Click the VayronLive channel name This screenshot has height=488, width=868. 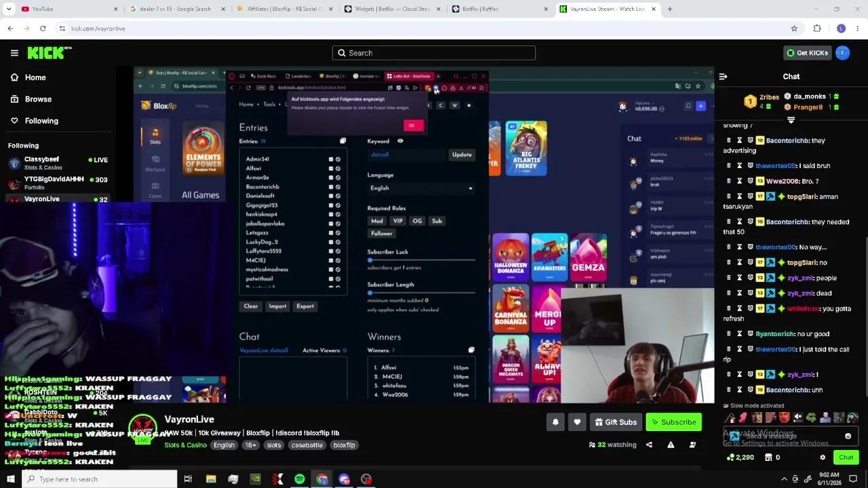click(x=189, y=420)
